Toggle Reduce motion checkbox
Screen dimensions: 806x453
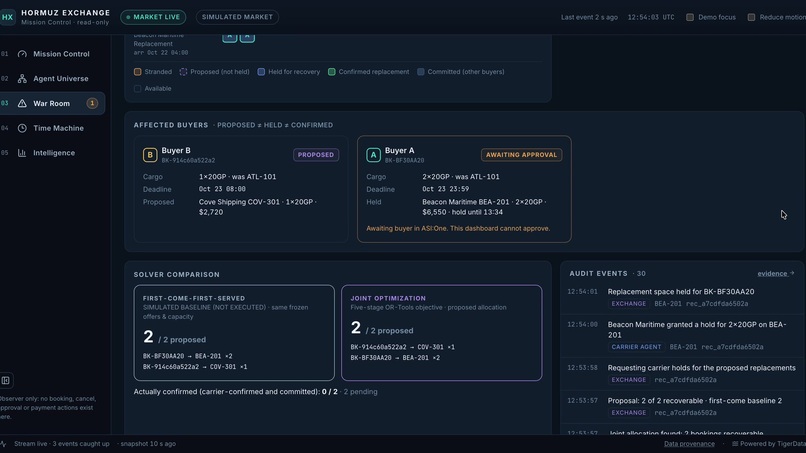(x=751, y=17)
